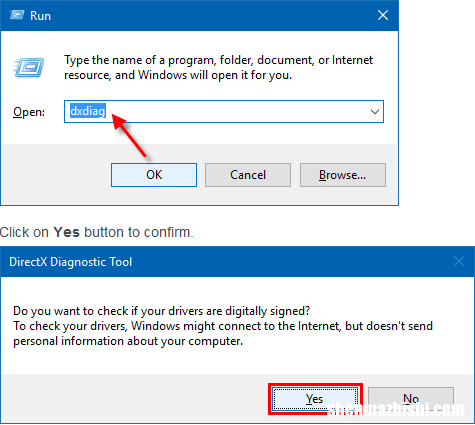Decline driver check with No button

click(x=411, y=399)
